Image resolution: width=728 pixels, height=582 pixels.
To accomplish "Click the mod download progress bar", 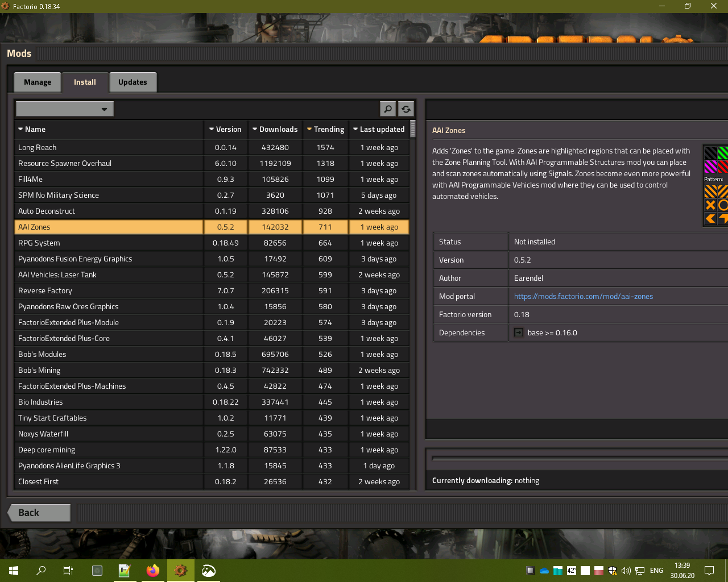I will tap(580, 458).
